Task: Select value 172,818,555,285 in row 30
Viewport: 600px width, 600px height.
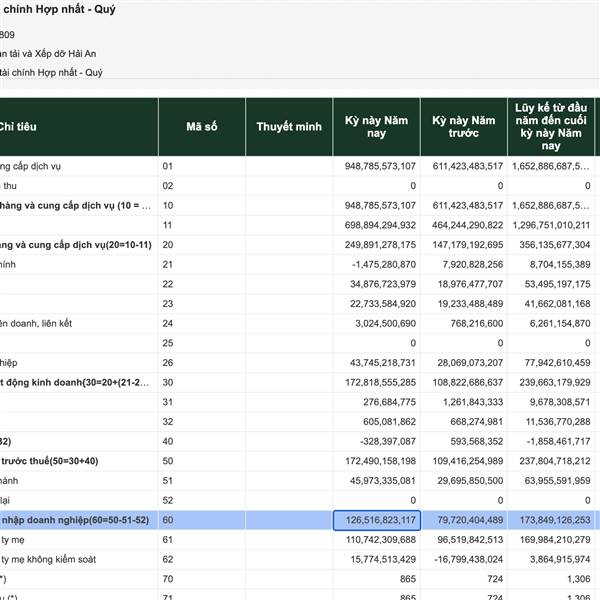Action: 380,382
